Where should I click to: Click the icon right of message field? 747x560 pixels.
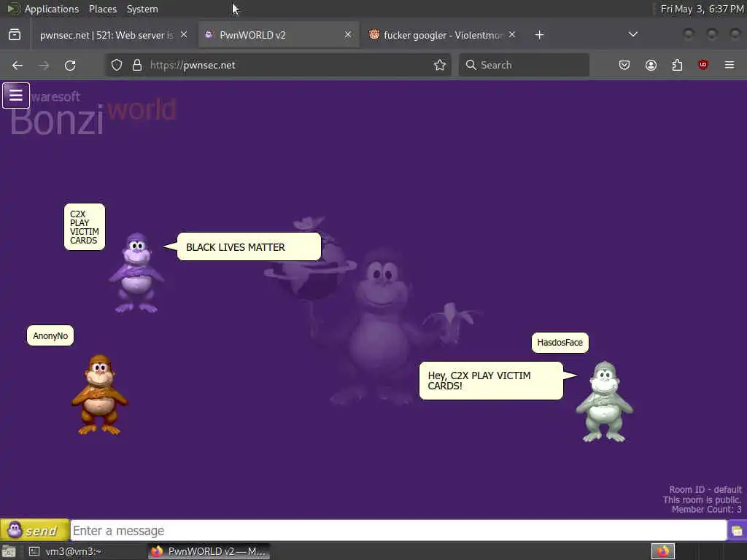[737, 531]
